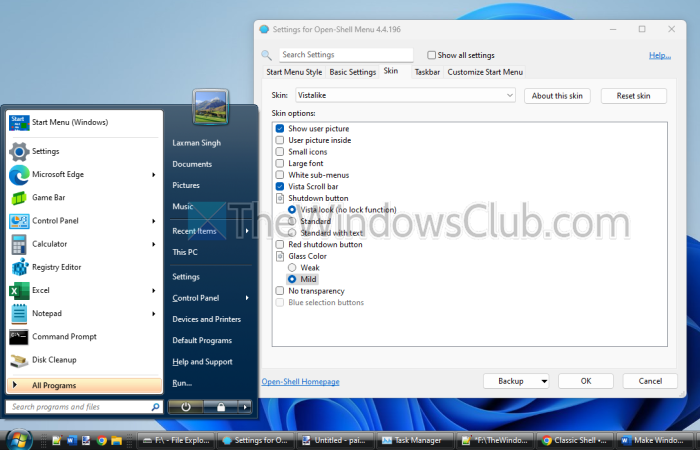Switch to Untitled - paint taskbar button
700x450 pixels.
click(x=335, y=441)
